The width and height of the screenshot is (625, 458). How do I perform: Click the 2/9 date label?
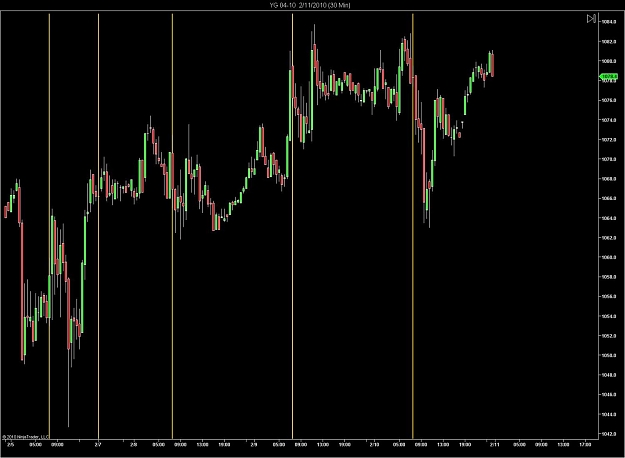[254, 444]
